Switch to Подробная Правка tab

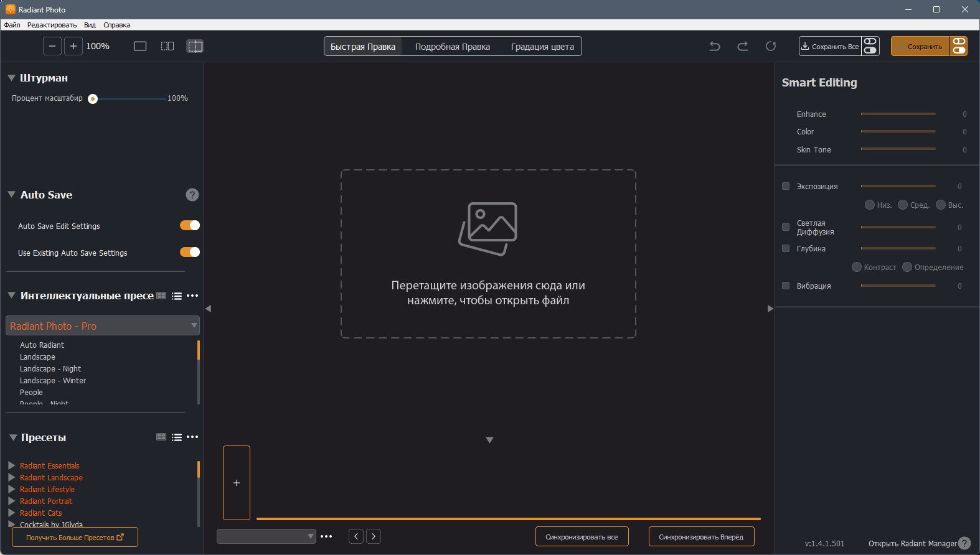coord(453,47)
